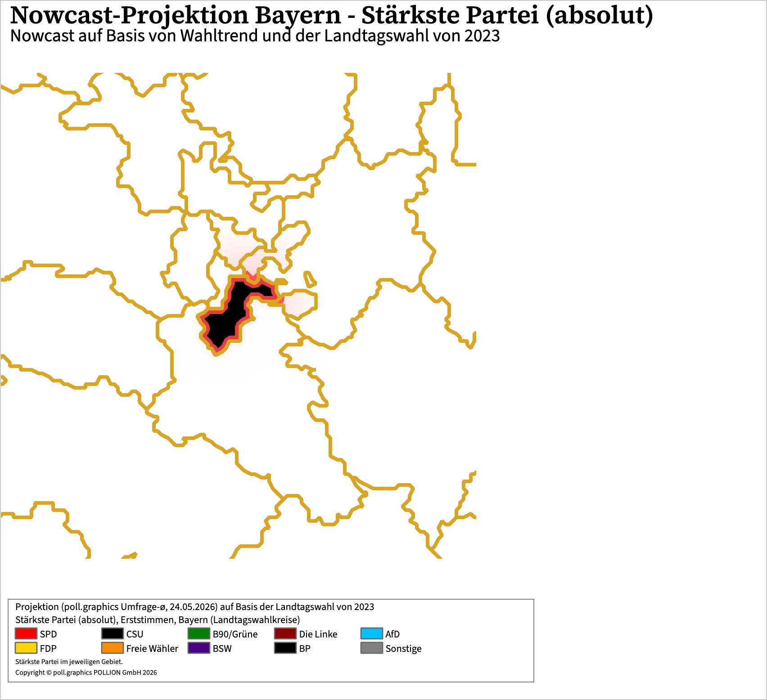Click the "BP" legend label
This screenshot has width=767, height=700.
[x=305, y=648]
